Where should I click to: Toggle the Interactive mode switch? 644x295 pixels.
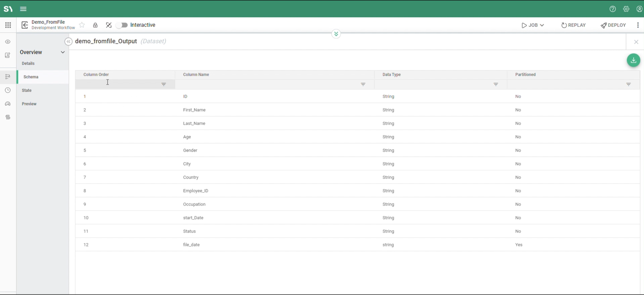(122, 25)
